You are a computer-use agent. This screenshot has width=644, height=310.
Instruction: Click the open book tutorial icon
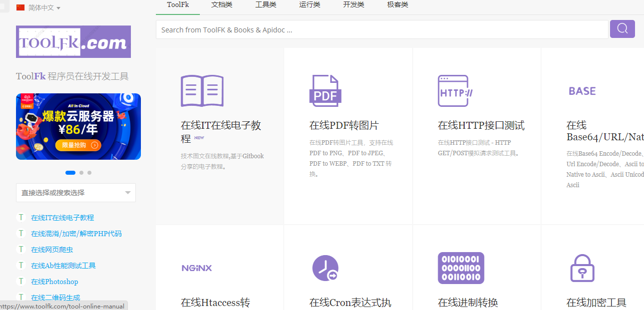pyautogui.click(x=202, y=91)
